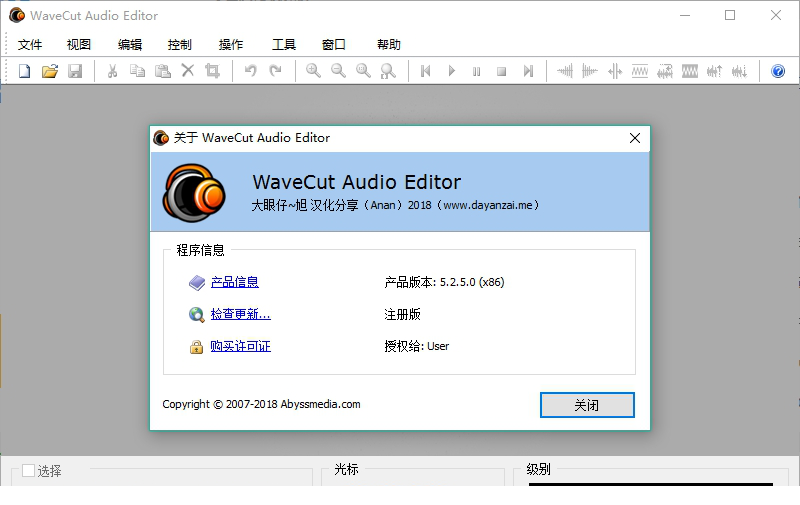
Task: Click the blue Help question mark icon
Action: coord(778,71)
